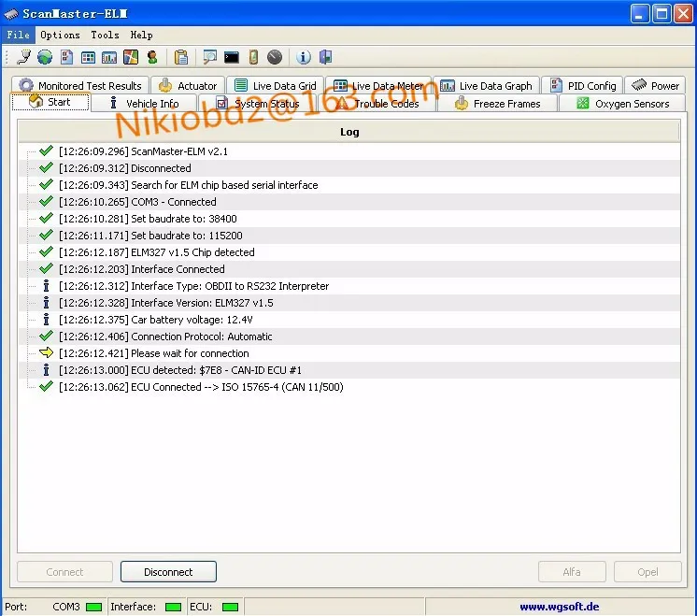This screenshot has width=697, height=616.
Task: Select log row 'Connection Protocol: Automatic'
Action: (x=349, y=337)
